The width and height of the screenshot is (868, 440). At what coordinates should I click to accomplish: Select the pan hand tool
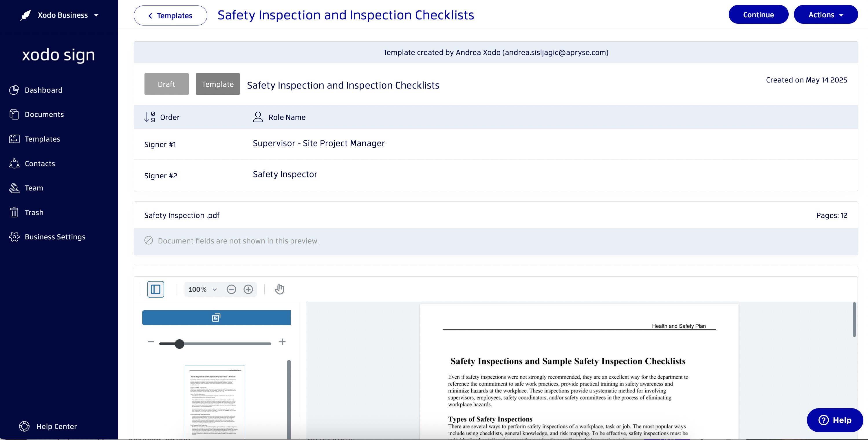tap(279, 289)
